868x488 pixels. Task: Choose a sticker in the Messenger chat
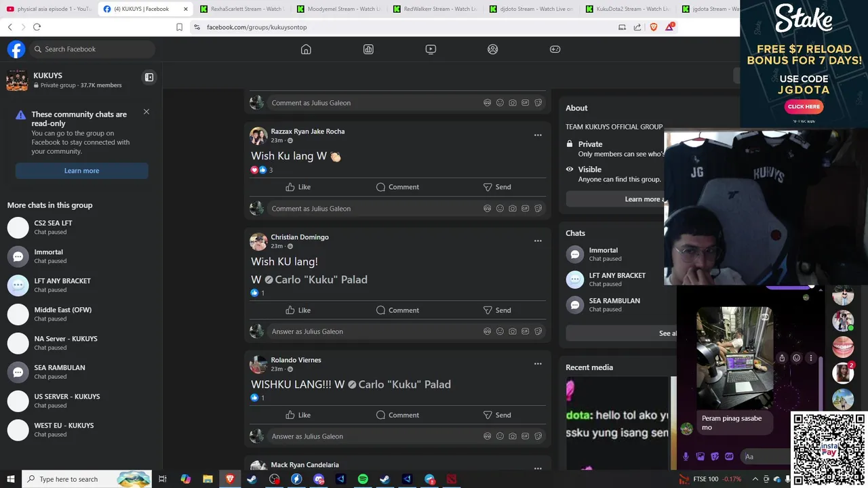[715, 457]
